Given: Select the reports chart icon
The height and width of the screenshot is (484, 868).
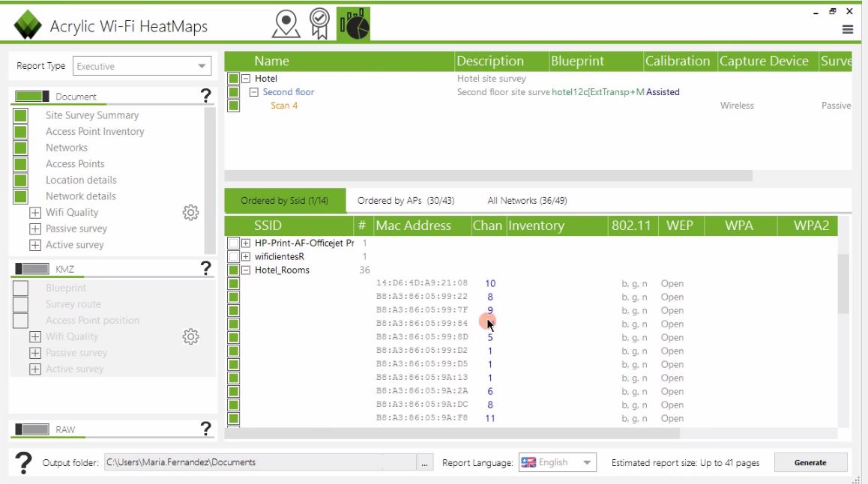Looking at the screenshot, I should click(353, 24).
